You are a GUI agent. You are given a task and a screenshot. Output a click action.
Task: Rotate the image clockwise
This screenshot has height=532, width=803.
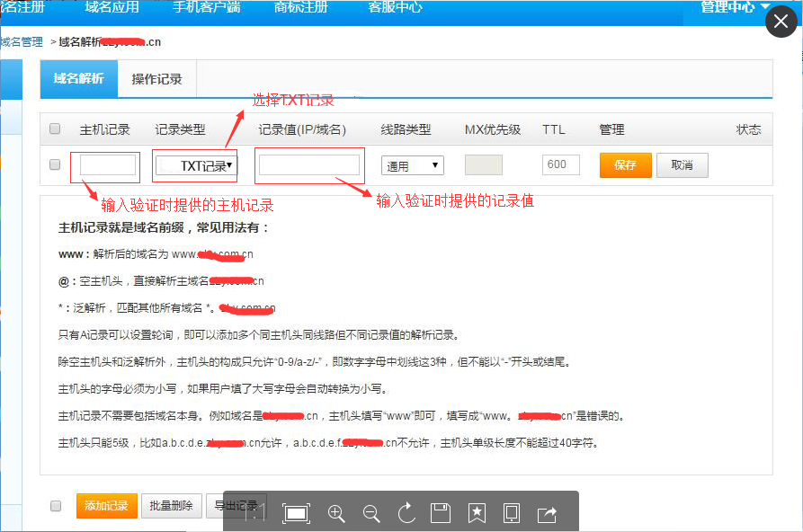pyautogui.click(x=406, y=513)
